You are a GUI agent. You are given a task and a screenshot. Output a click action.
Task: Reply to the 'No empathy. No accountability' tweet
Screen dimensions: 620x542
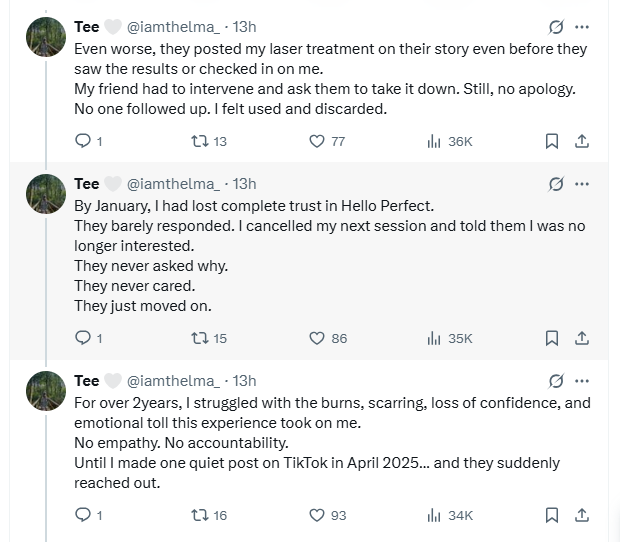pyautogui.click(x=83, y=515)
